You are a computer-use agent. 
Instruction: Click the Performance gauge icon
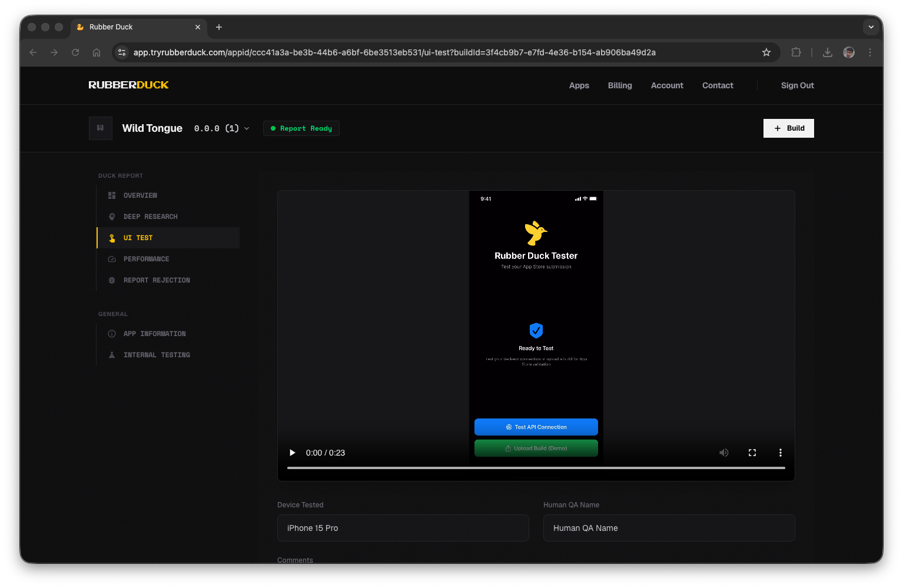coord(112,258)
